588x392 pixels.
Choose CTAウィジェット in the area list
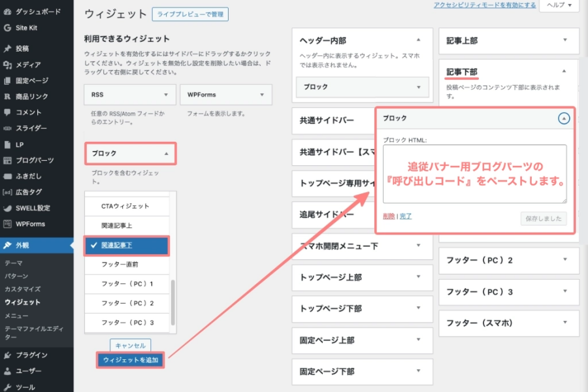[x=127, y=206]
